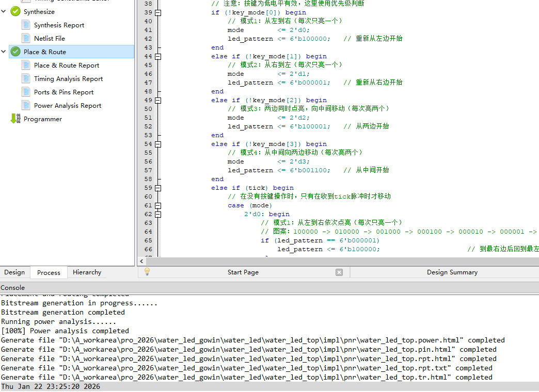Close the Start Page tab
The image size is (539, 392).
(339, 272)
